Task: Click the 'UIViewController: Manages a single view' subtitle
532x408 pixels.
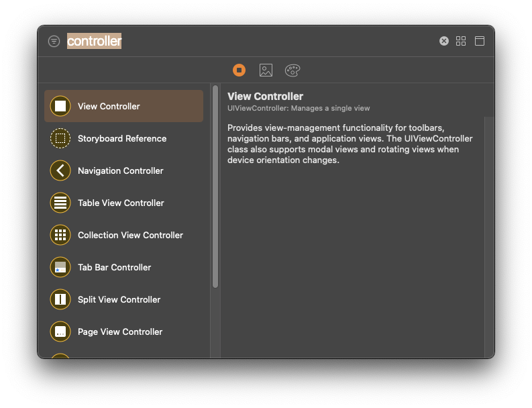Action: click(299, 108)
